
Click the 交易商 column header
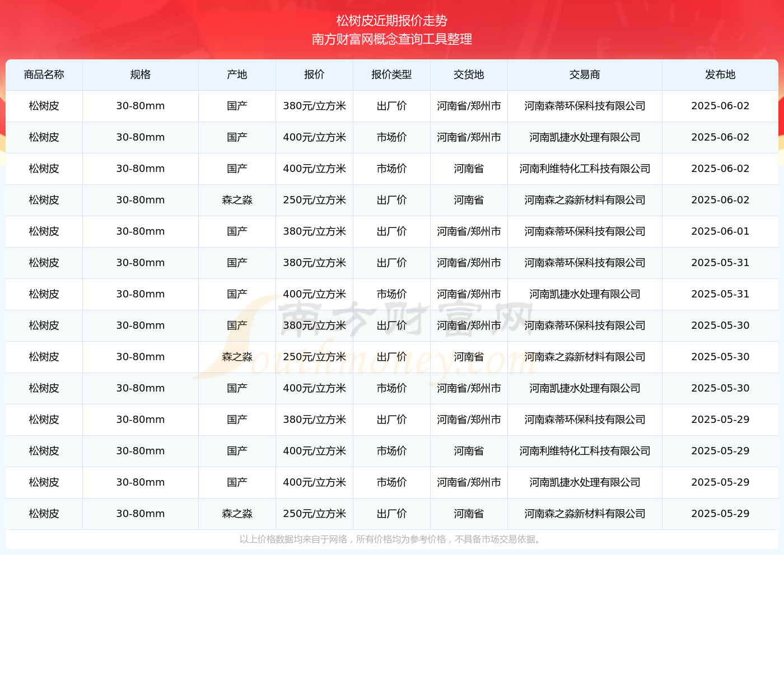585,75
